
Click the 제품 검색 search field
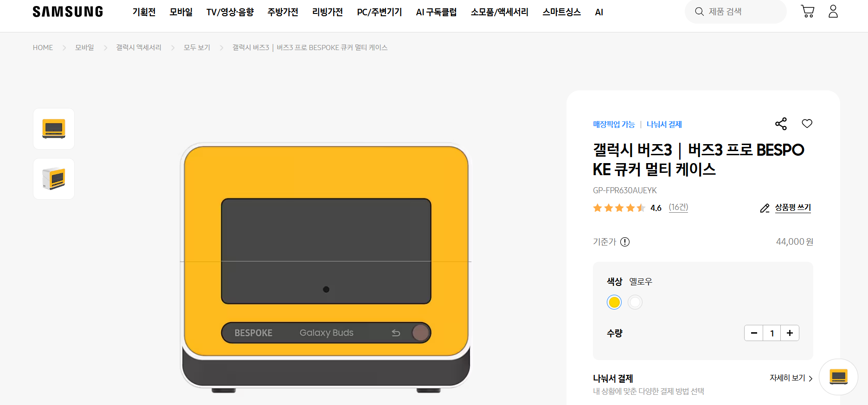click(x=736, y=12)
